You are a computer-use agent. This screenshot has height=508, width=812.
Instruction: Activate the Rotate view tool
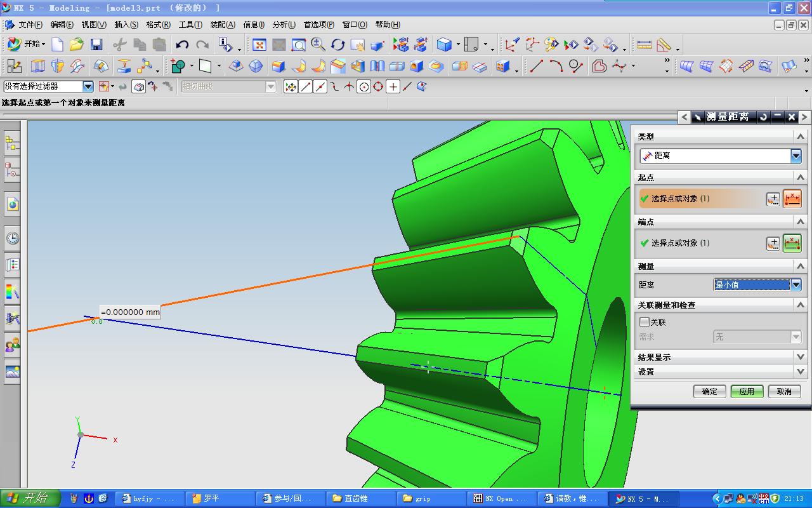(338, 44)
